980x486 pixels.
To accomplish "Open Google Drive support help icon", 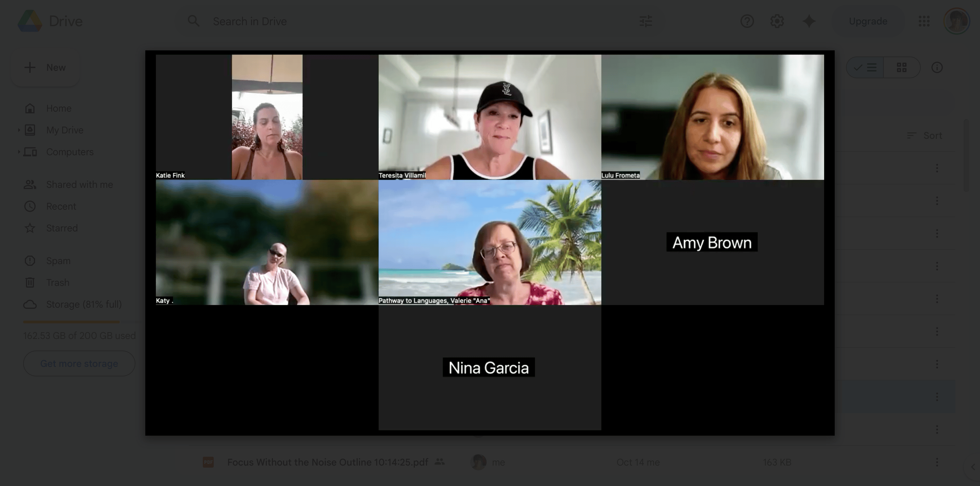I will 747,21.
